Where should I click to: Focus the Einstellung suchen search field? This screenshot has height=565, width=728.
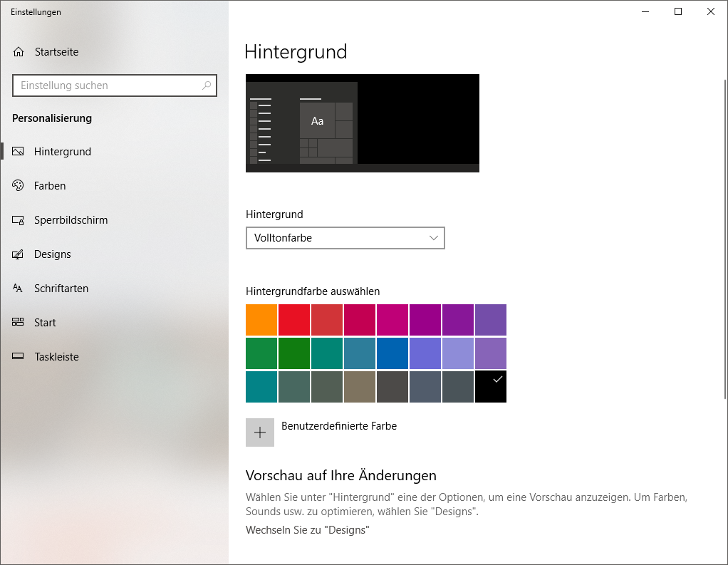click(115, 85)
